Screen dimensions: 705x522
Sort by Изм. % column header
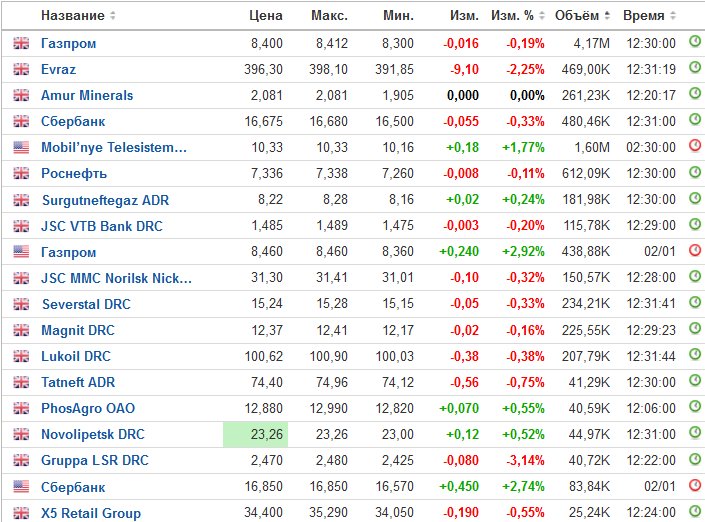pyautogui.click(x=518, y=16)
